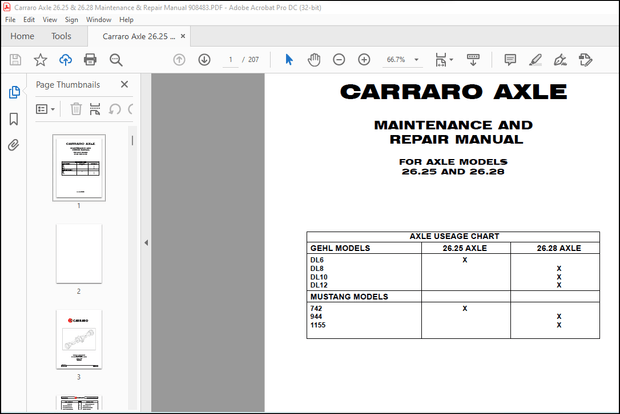Open the Sign menu

[x=72, y=19]
